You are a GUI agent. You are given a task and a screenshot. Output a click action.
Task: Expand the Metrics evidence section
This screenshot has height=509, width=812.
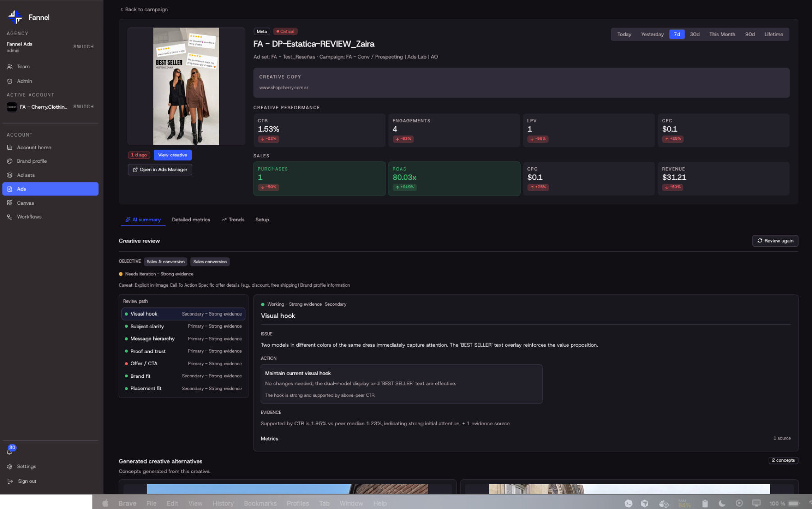point(526,439)
